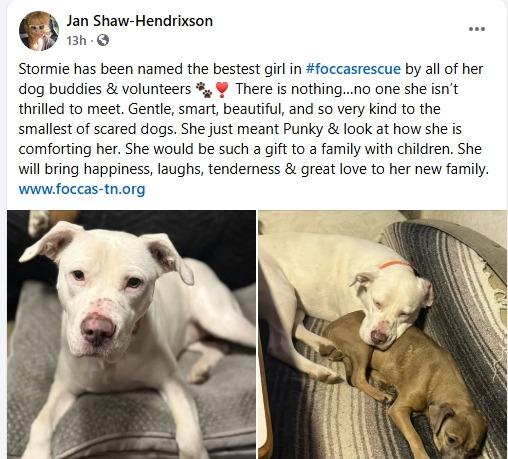Open Jan Shaw-Hendrixson's profile name link
Screen dimensions: 508x459
pos(139,21)
